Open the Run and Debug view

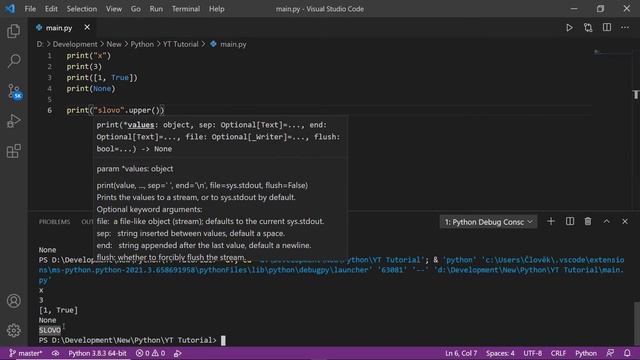tap(13, 121)
